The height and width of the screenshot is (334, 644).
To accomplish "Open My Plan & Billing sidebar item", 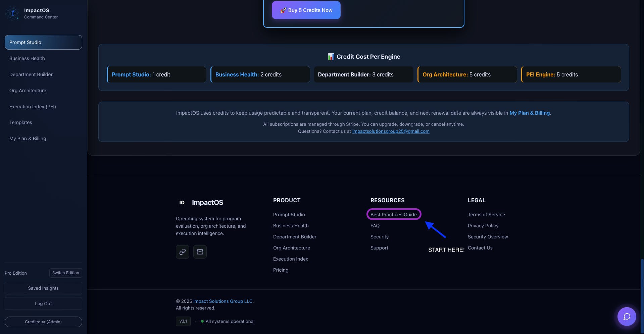I will tap(43, 138).
